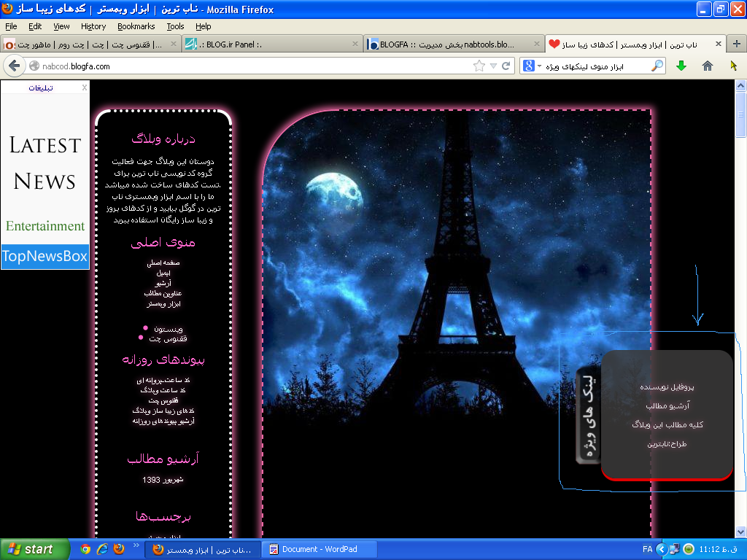This screenshot has width=747, height=560.
Task: Close the advertisement box with X
Action: 85,87
